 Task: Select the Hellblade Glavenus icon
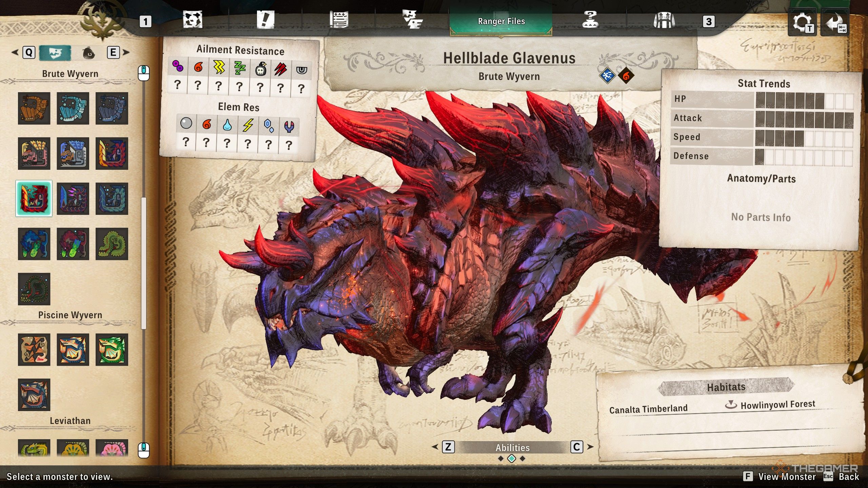coord(34,198)
